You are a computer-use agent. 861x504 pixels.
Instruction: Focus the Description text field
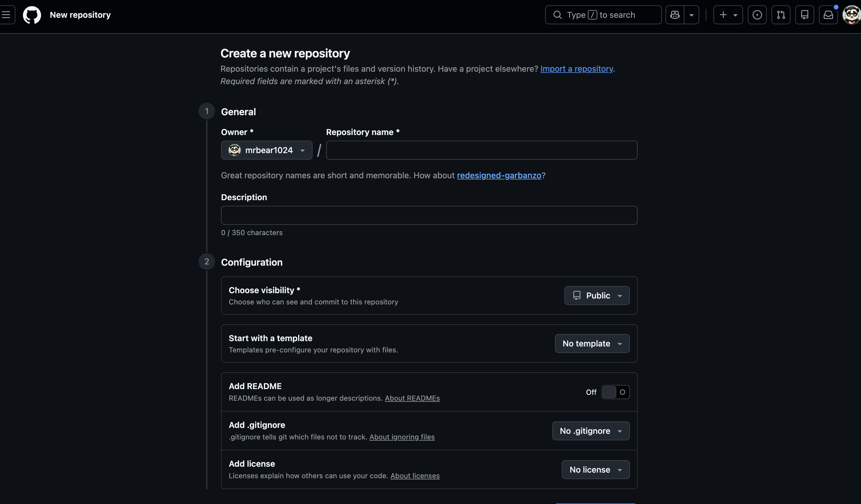tap(429, 215)
